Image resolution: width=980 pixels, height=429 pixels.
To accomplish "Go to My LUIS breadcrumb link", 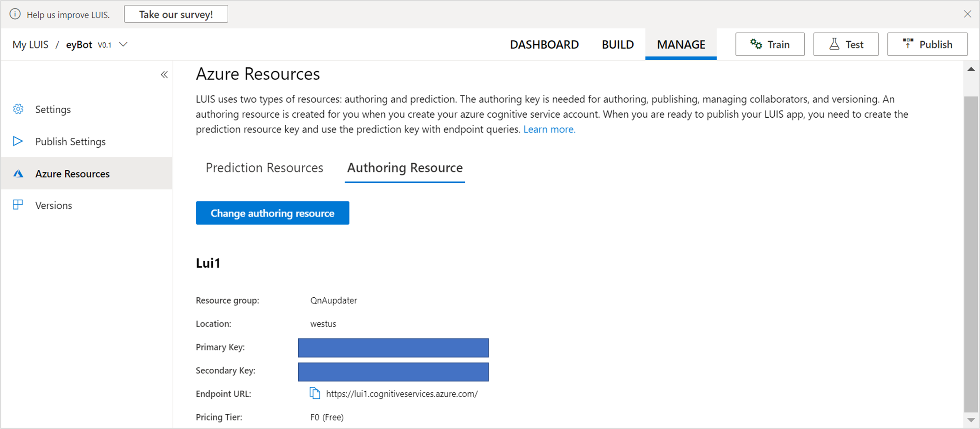I will (31, 44).
